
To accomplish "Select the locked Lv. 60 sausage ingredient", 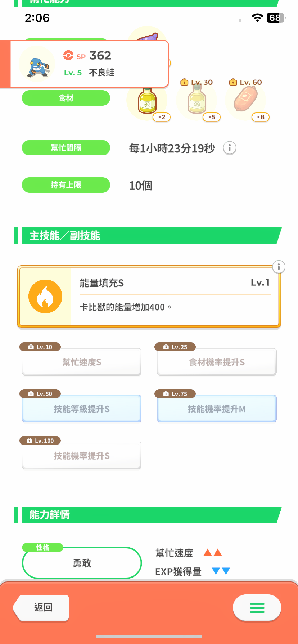I will coord(245,101).
